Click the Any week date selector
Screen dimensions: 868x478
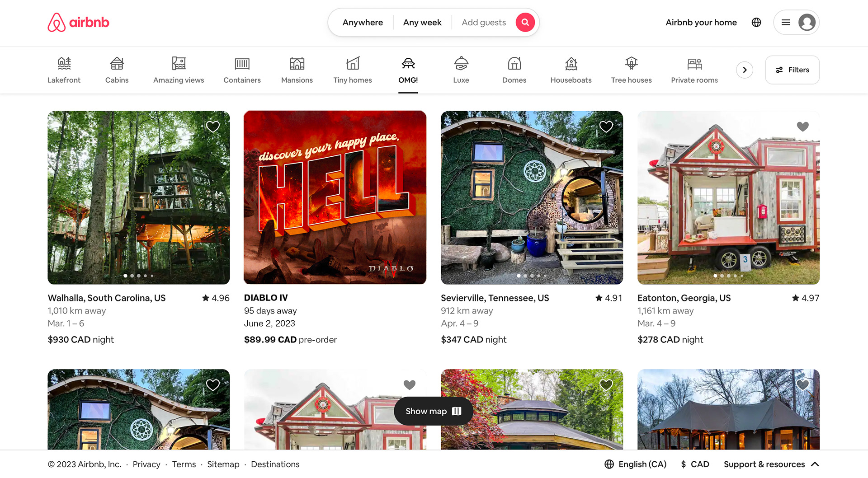coord(422,22)
